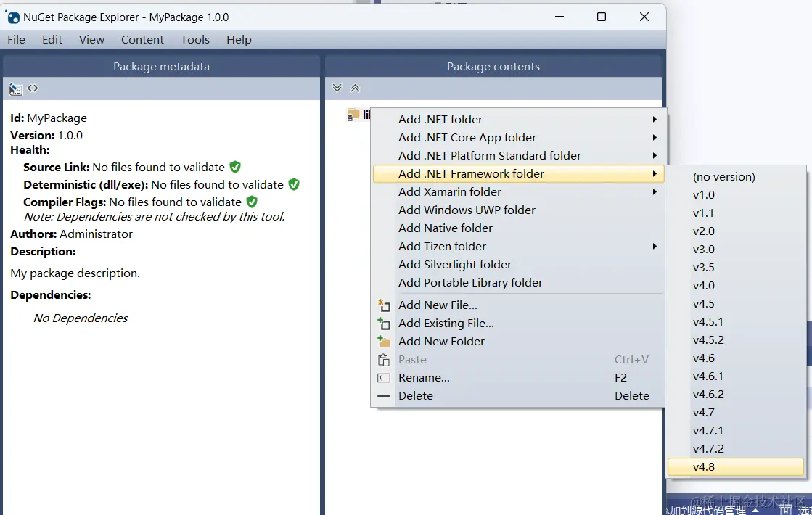Click the 'No Dependencies' text
This screenshot has height=515, width=812.
pyautogui.click(x=81, y=318)
